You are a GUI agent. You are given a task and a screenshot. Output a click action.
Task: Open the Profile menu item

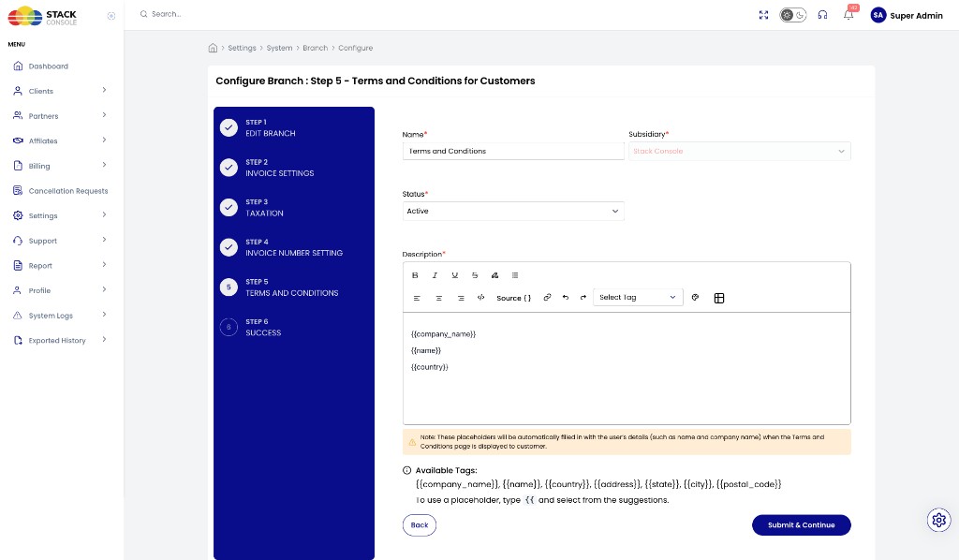39,290
